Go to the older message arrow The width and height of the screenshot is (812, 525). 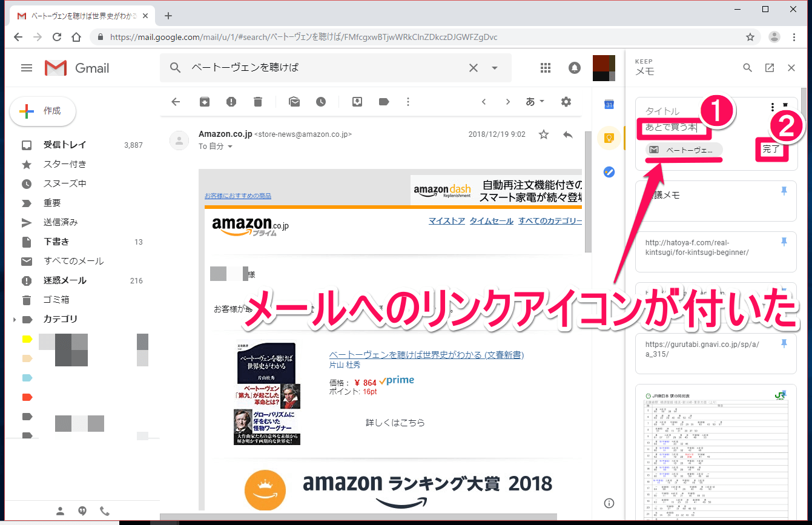508,102
